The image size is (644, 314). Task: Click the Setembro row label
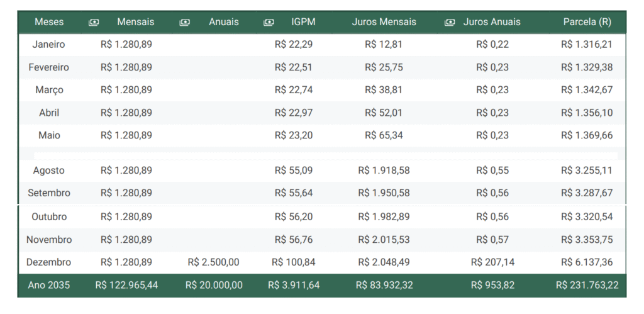(49, 193)
